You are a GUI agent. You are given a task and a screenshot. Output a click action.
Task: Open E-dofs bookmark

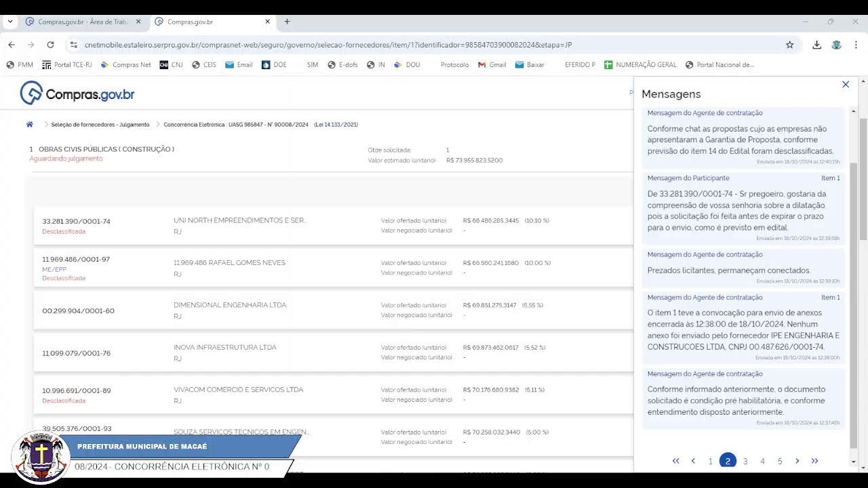pyautogui.click(x=342, y=65)
